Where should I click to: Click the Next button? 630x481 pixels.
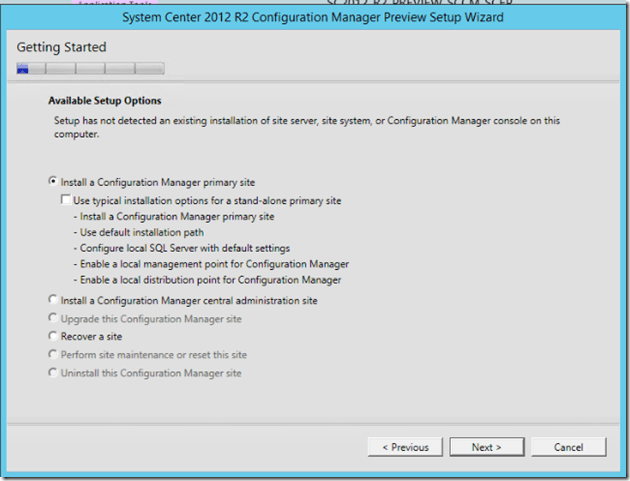click(486, 447)
